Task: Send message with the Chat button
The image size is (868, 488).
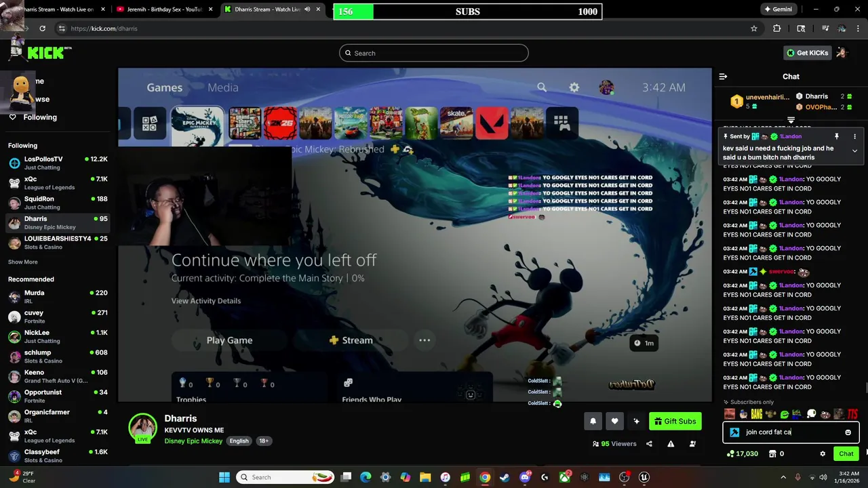Action: pos(846,454)
